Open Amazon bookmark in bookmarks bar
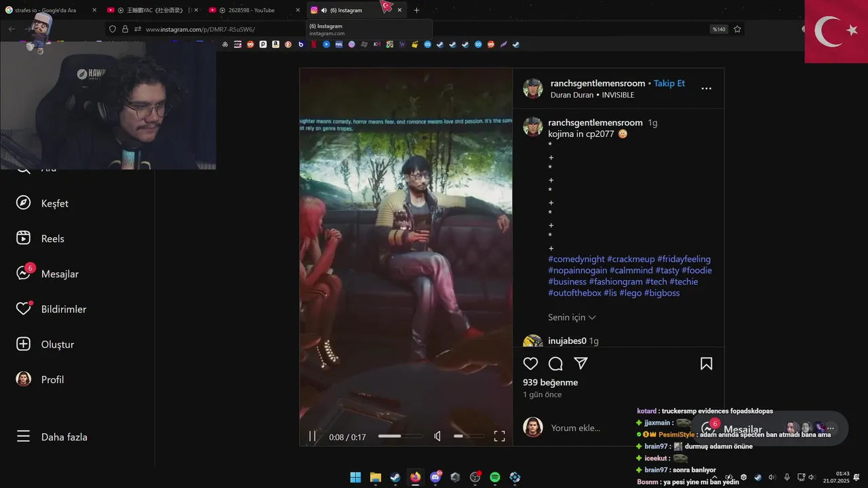Screen dimensions: 868x488 coord(275,44)
